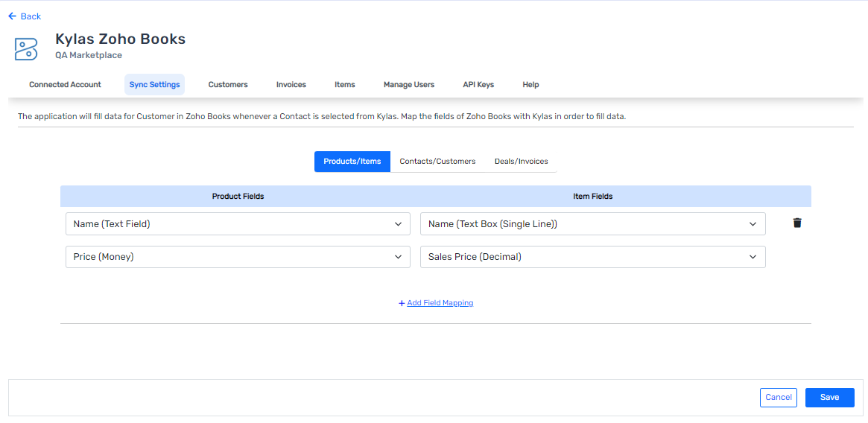The image size is (868, 423).
Task: Open the Price (Money) product dropdown
Action: [x=238, y=257]
